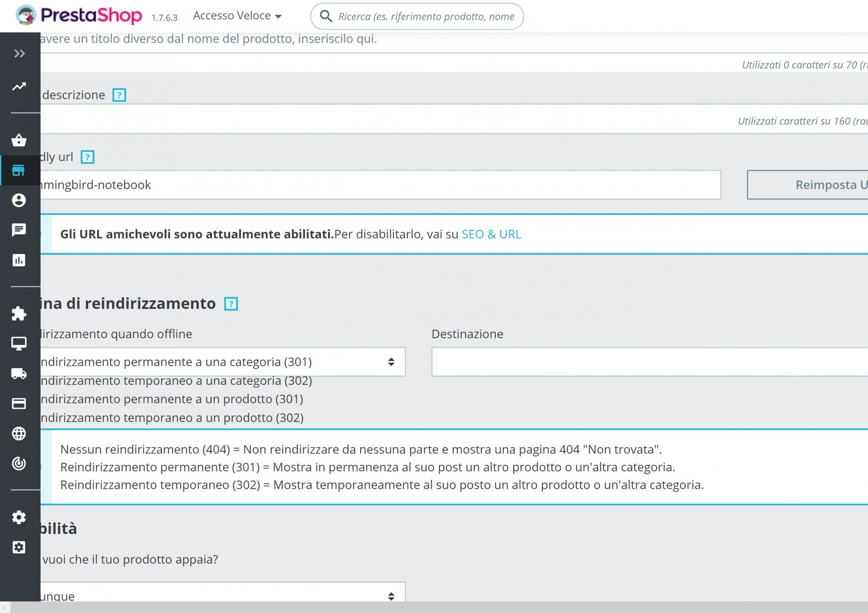The height and width of the screenshot is (613, 868).
Task: Open the Accesso Veloce dropdown menu
Action: pos(237,16)
